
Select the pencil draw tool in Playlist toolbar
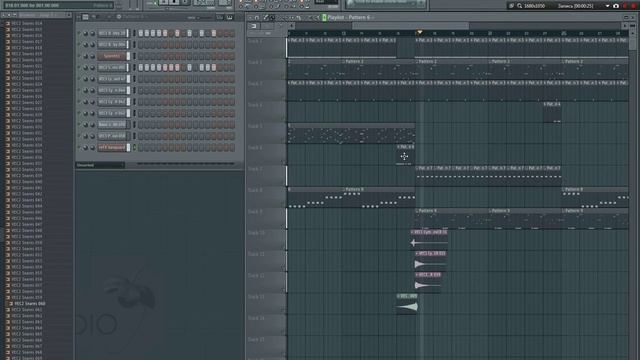pyautogui.click(x=265, y=18)
